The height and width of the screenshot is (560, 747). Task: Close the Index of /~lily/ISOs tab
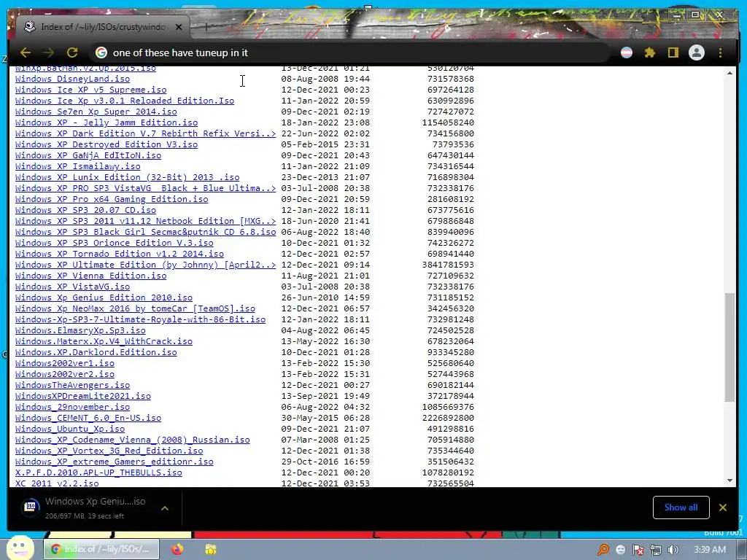179,27
